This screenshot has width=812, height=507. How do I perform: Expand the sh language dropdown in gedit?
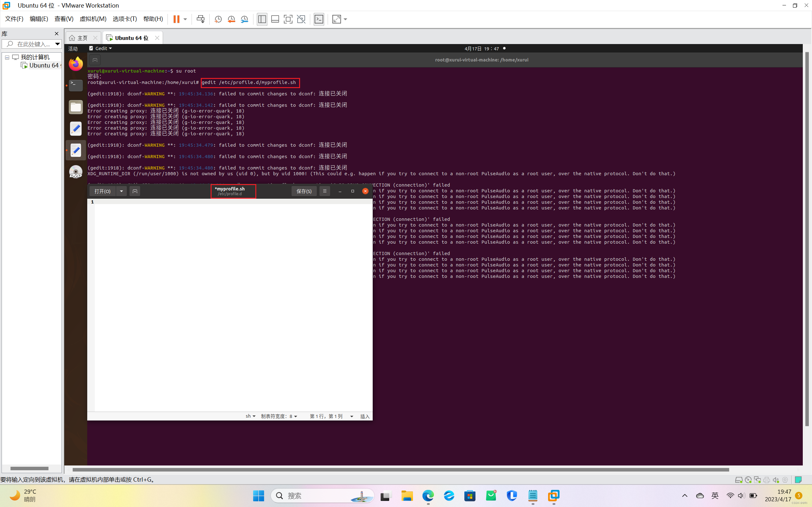(x=250, y=416)
